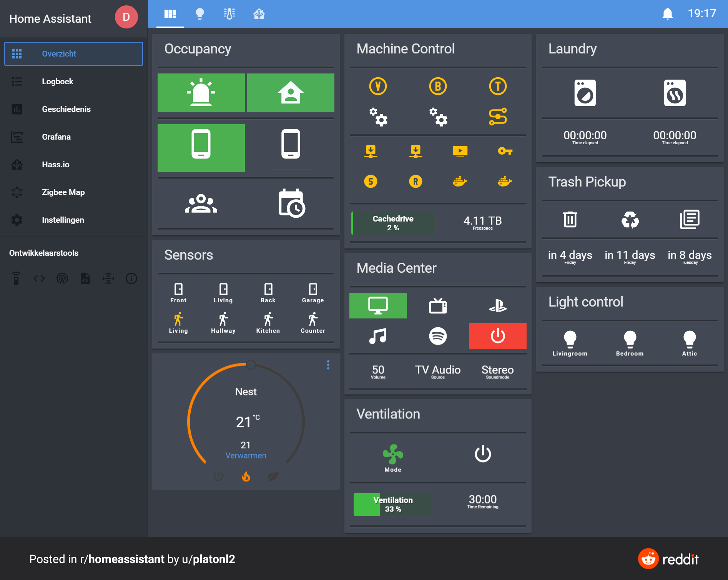Click the Nest thermostat temperature slider handle

pos(251,364)
